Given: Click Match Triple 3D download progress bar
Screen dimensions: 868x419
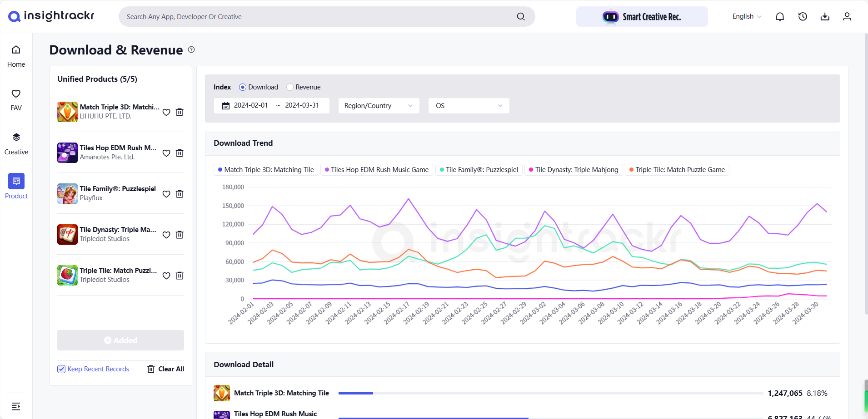Looking at the screenshot, I should 551,393.
